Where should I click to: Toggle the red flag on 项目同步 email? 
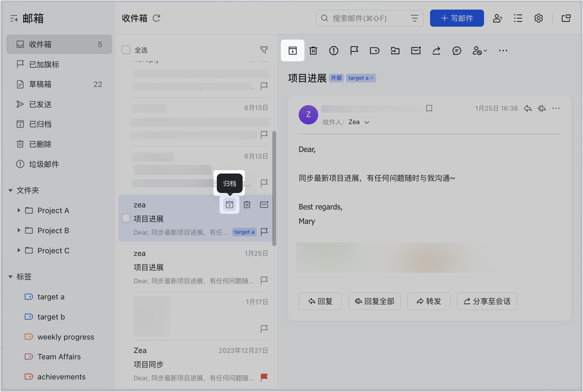pyautogui.click(x=264, y=377)
